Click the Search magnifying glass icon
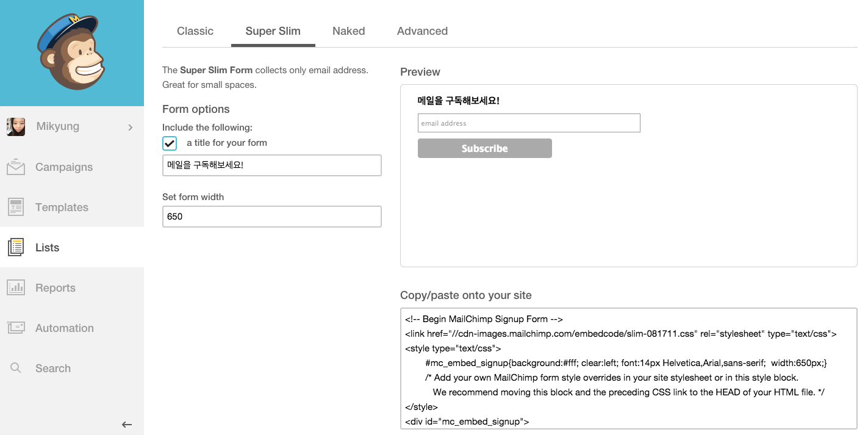 [16, 368]
